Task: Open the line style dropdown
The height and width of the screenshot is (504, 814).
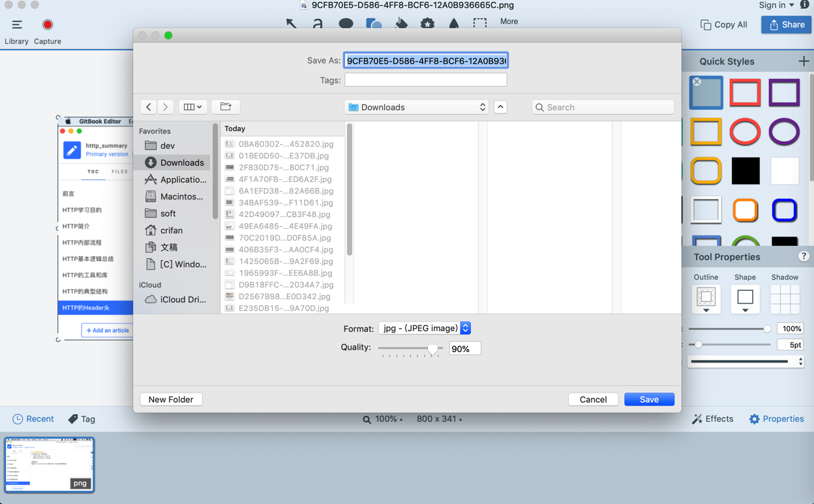Action: [x=747, y=361]
